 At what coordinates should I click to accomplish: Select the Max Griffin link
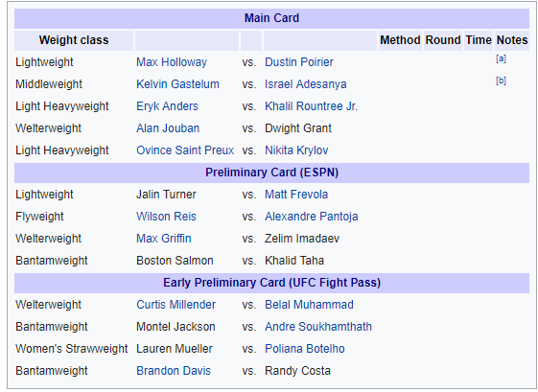coord(164,239)
